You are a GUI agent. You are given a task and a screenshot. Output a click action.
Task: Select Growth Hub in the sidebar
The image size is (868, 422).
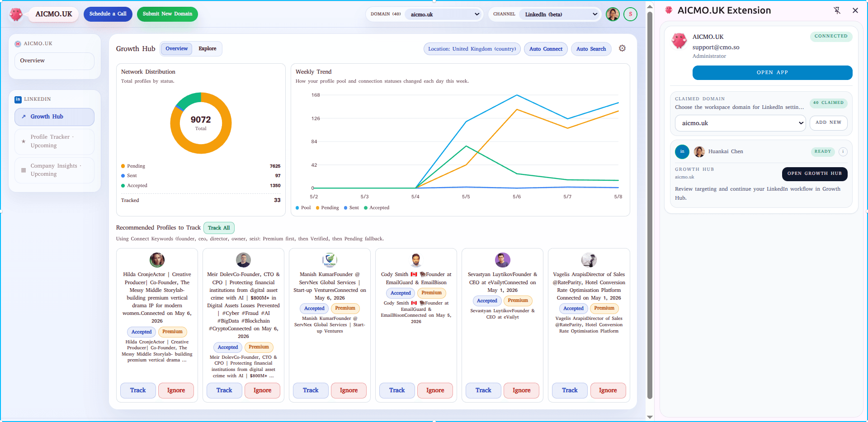[54, 117]
